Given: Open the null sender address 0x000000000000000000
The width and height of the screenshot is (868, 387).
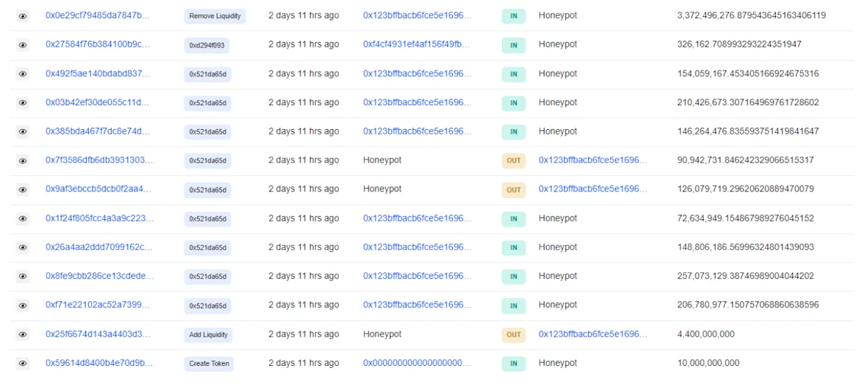Looking at the screenshot, I should click(x=416, y=363).
